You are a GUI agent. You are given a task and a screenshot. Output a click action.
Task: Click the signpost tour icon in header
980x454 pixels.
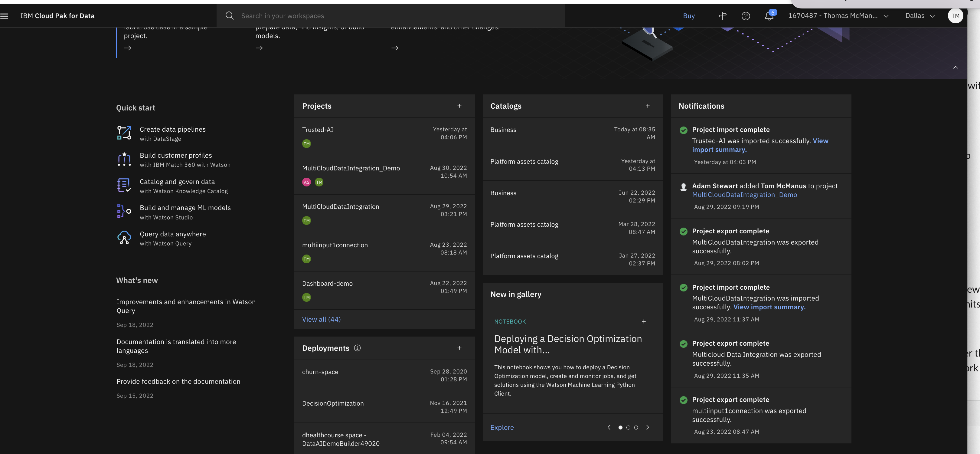point(722,16)
